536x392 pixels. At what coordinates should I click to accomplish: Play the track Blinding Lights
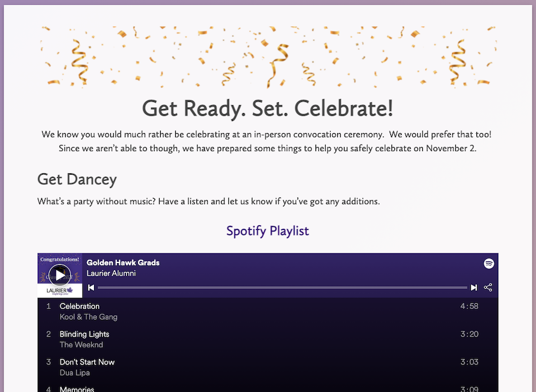click(x=84, y=334)
